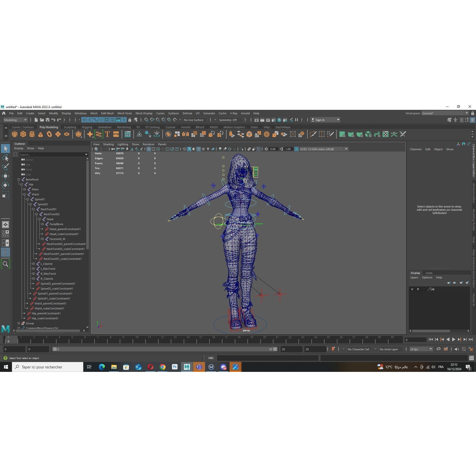The image size is (476, 476).
Task: Open the Mesh Tools menu
Action: (x=124, y=113)
